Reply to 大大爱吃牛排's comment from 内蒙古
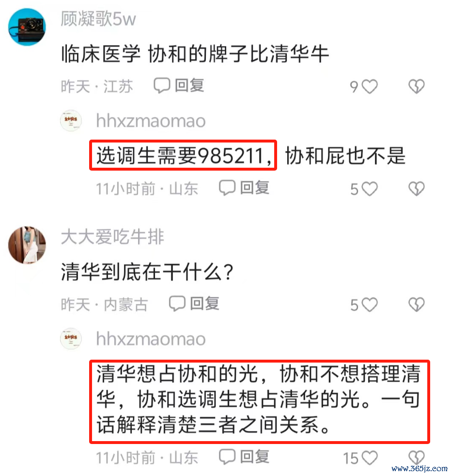This screenshot has height=476, width=451. coord(194,303)
